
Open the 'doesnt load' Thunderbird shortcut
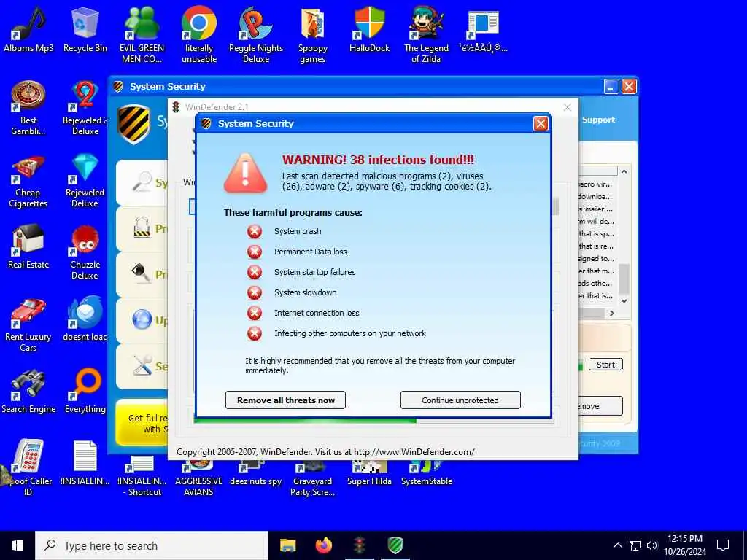[x=85, y=319]
